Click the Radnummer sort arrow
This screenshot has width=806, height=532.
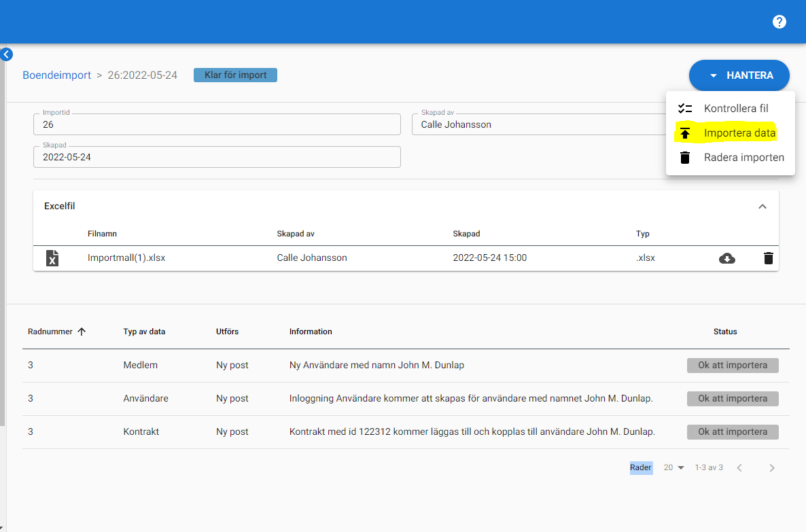[x=82, y=332]
